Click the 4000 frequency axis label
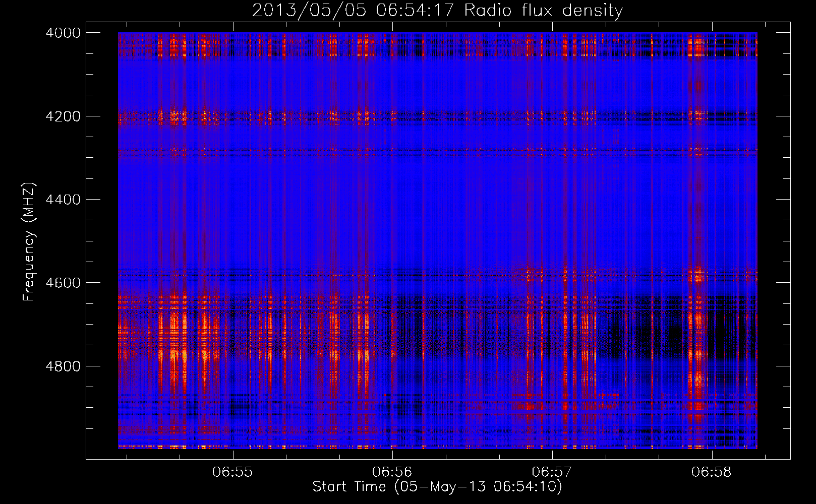The width and height of the screenshot is (816, 504). (63, 33)
